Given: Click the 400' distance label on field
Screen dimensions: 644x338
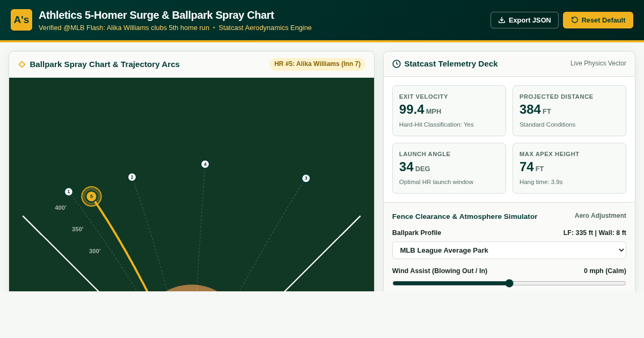Looking at the screenshot, I should pyautogui.click(x=61, y=208).
